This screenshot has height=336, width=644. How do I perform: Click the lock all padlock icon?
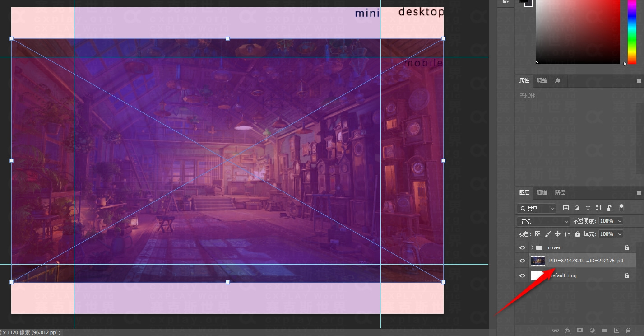[x=578, y=234]
